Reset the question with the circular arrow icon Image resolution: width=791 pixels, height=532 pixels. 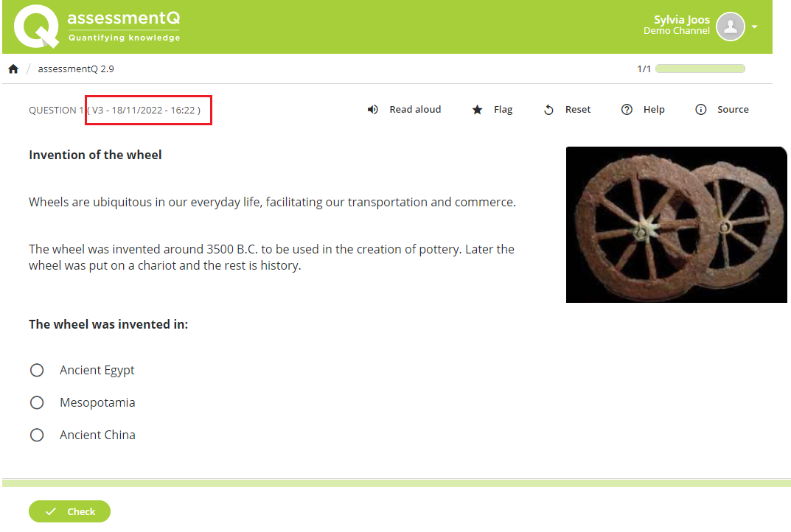point(548,109)
